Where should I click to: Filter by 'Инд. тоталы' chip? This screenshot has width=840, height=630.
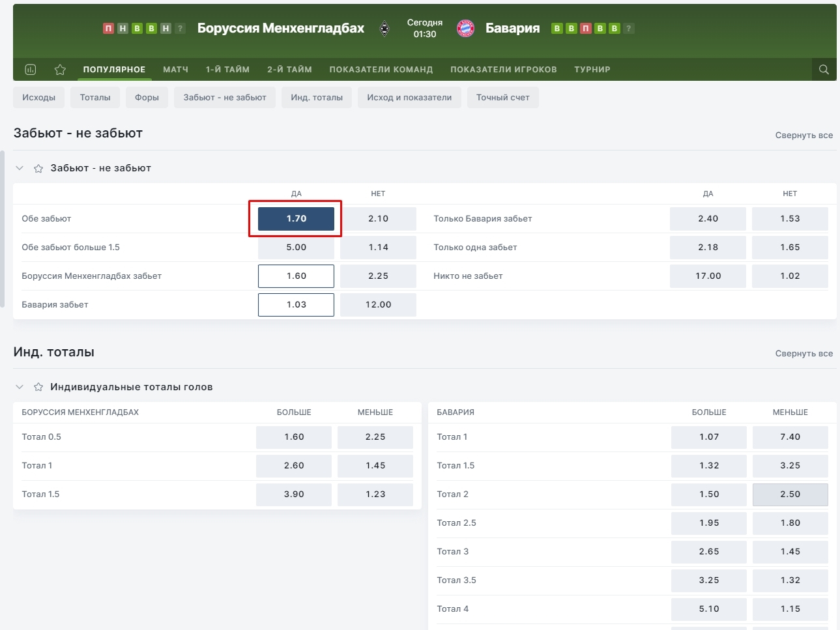point(317,98)
